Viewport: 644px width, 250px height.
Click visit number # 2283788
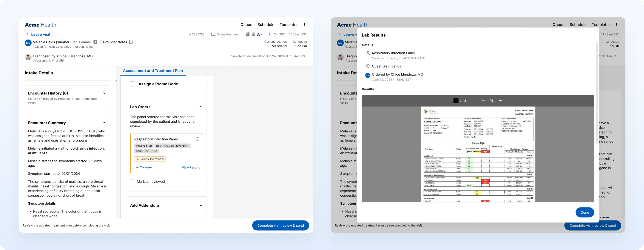[x=197, y=34]
